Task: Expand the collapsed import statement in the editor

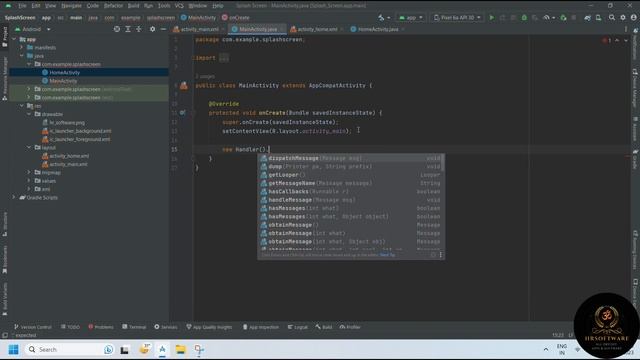Action: point(224,58)
